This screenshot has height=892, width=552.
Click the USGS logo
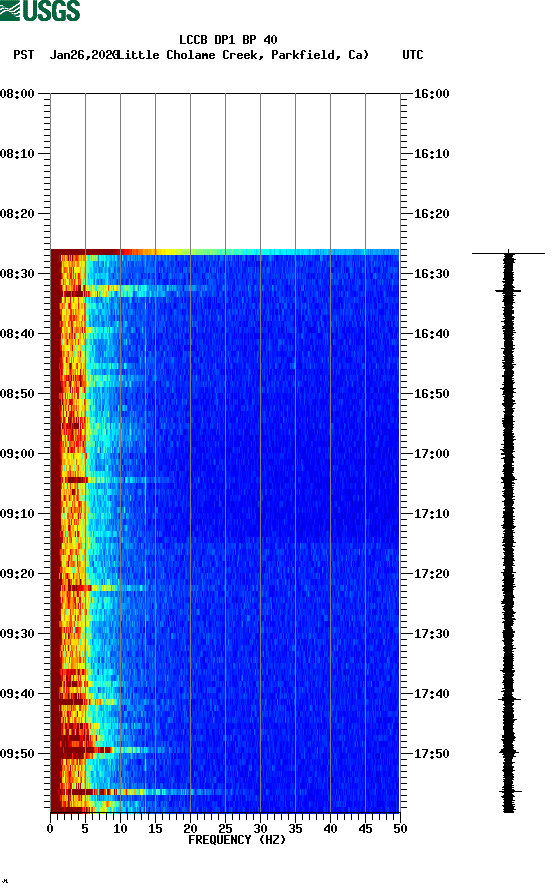[x=40, y=11]
